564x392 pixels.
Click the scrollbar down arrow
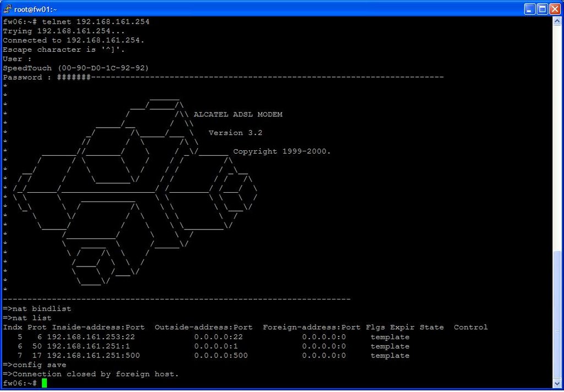click(557, 384)
